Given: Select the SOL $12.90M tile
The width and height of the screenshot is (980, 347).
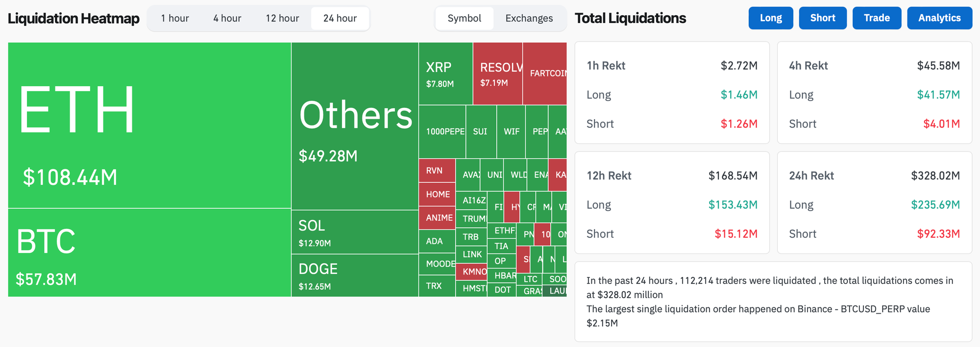Looking at the screenshot, I should [x=355, y=232].
